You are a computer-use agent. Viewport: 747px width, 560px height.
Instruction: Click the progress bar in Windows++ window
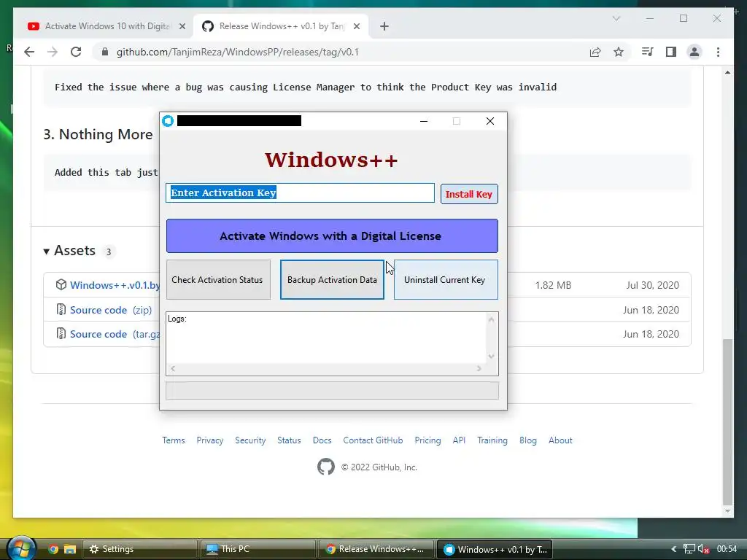pyautogui.click(x=332, y=391)
